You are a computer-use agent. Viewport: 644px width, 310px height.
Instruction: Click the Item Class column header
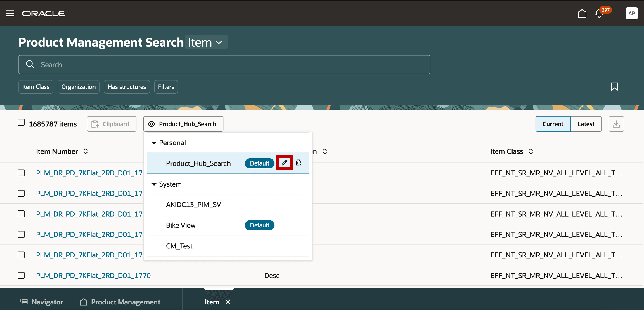pos(507,151)
